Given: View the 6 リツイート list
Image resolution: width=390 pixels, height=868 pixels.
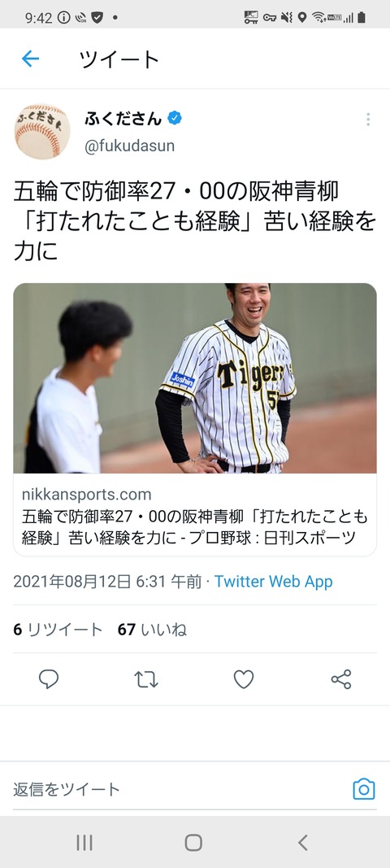Looking at the screenshot, I should coord(58,630).
